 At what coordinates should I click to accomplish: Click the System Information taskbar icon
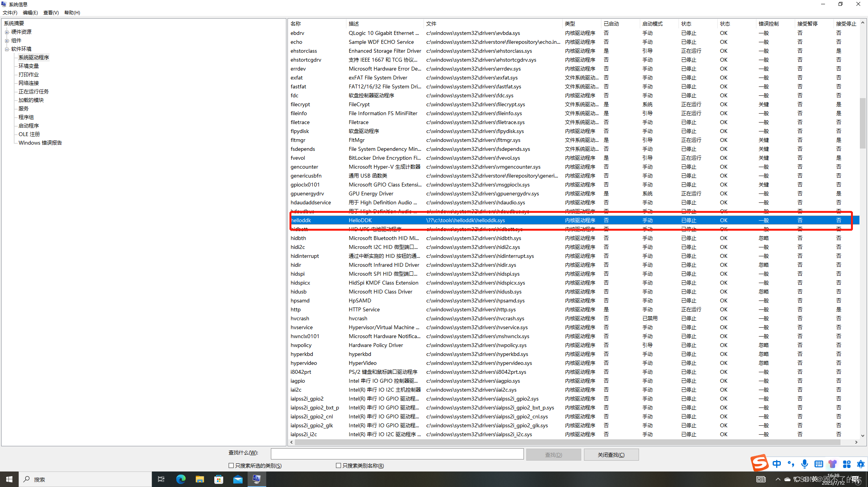pyautogui.click(x=257, y=479)
